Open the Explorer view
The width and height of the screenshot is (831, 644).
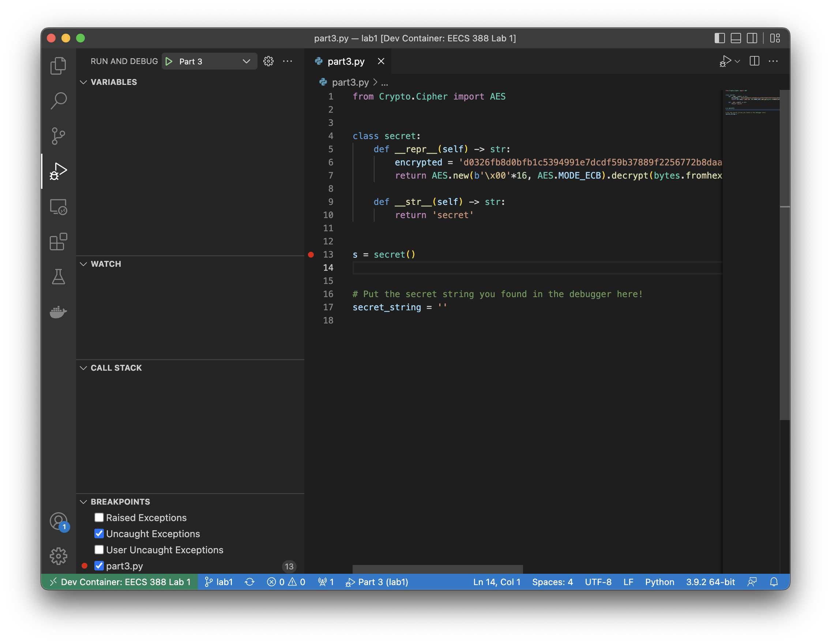pyautogui.click(x=58, y=65)
